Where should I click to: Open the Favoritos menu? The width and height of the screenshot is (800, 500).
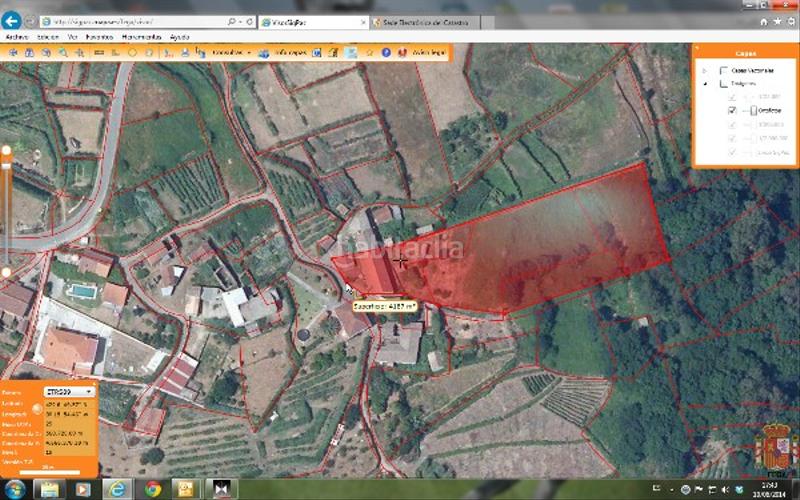99,36
